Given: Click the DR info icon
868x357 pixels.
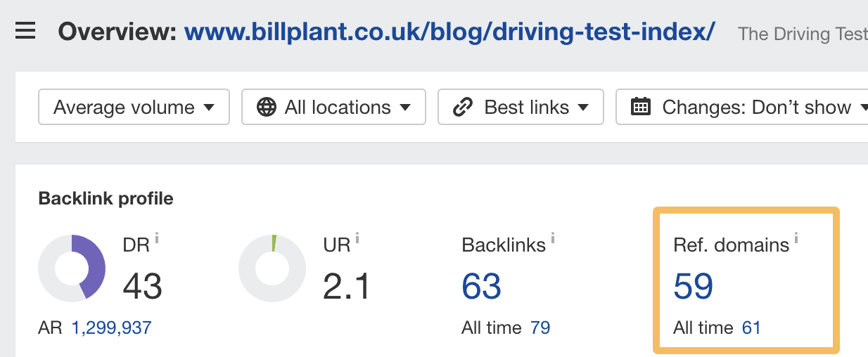Looking at the screenshot, I should pos(157,240).
